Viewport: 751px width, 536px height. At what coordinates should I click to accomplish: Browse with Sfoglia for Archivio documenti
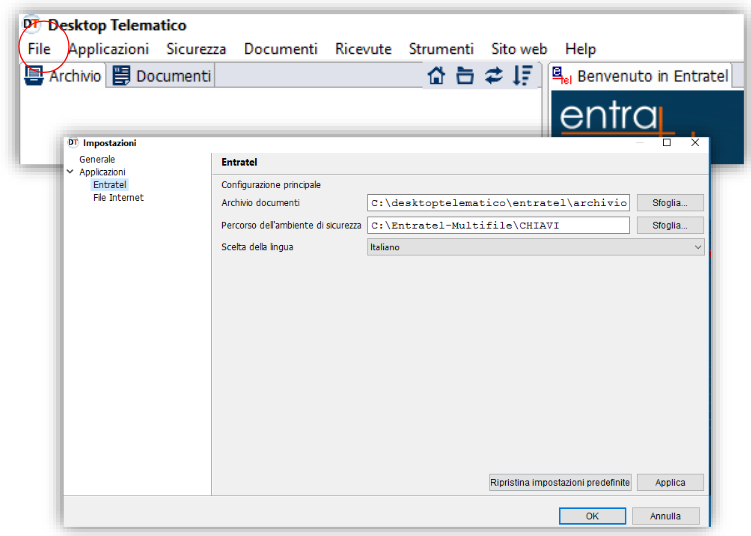pyautogui.click(x=670, y=203)
